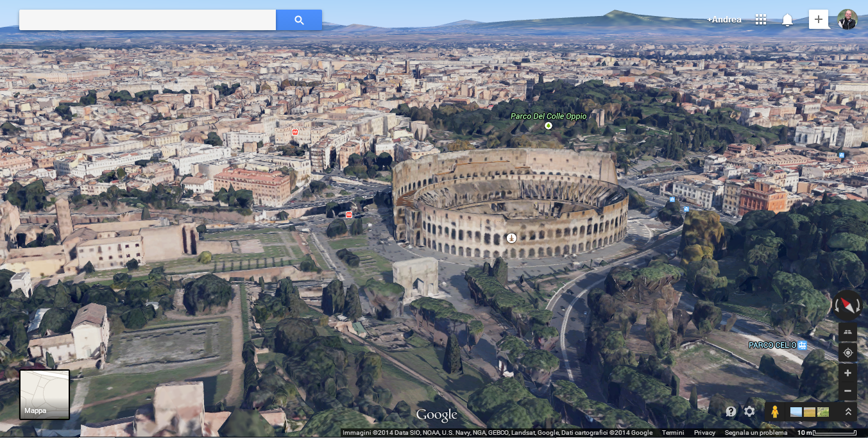
Task: Toggle the tilt view button
Action: 847,332
